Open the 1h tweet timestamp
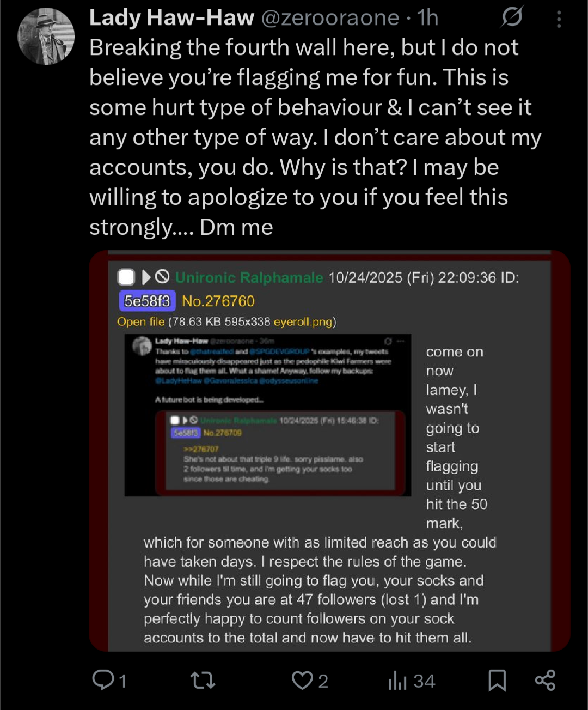The image size is (588, 710). point(428,18)
